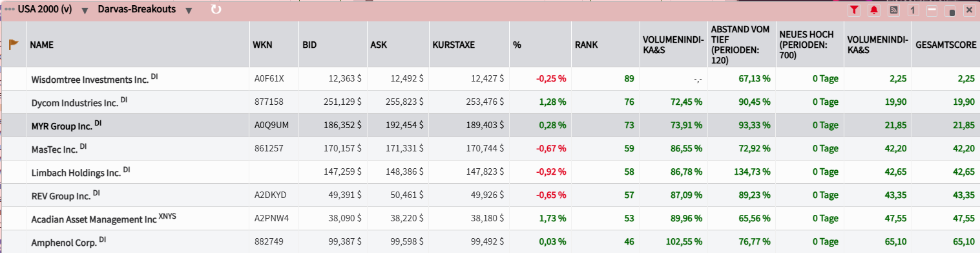The image size is (980, 253).
Task: Click WKN A2PNW4 for Acadian Asset Management
Action: click(272, 219)
